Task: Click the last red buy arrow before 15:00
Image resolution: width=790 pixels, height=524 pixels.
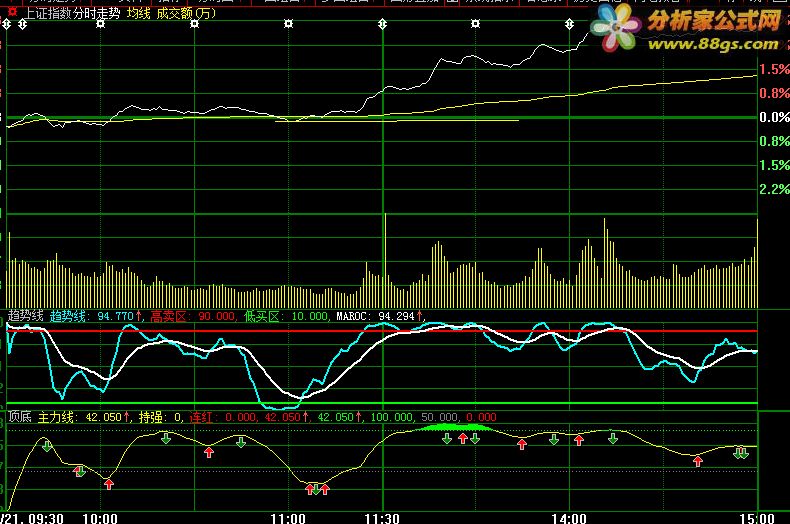Action: coord(698,461)
